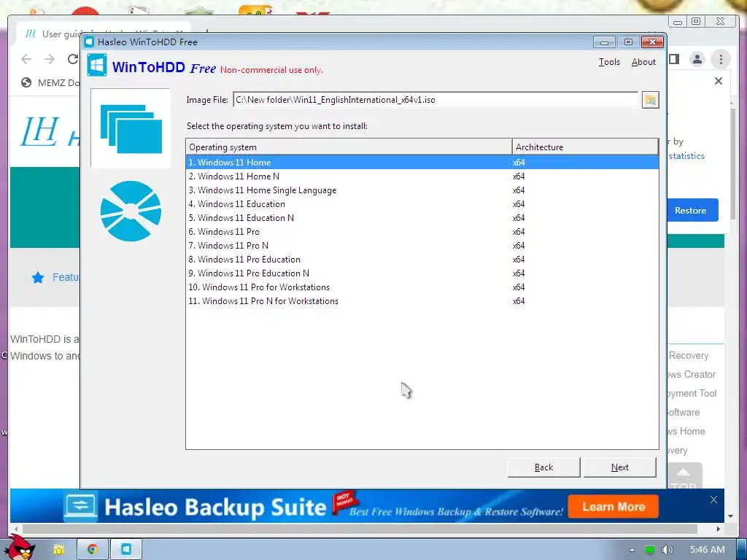747x560 pixels.
Task: Close the browser restore popup
Action: click(x=719, y=81)
